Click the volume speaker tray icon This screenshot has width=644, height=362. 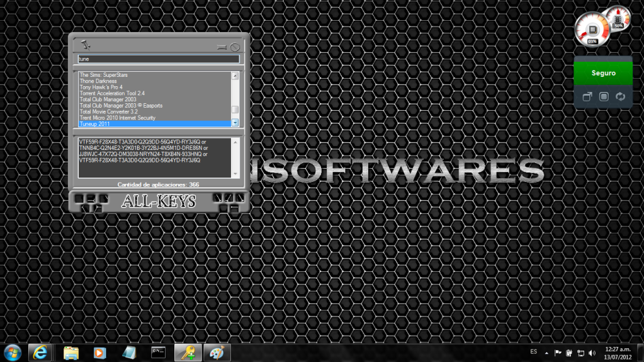coord(592,353)
